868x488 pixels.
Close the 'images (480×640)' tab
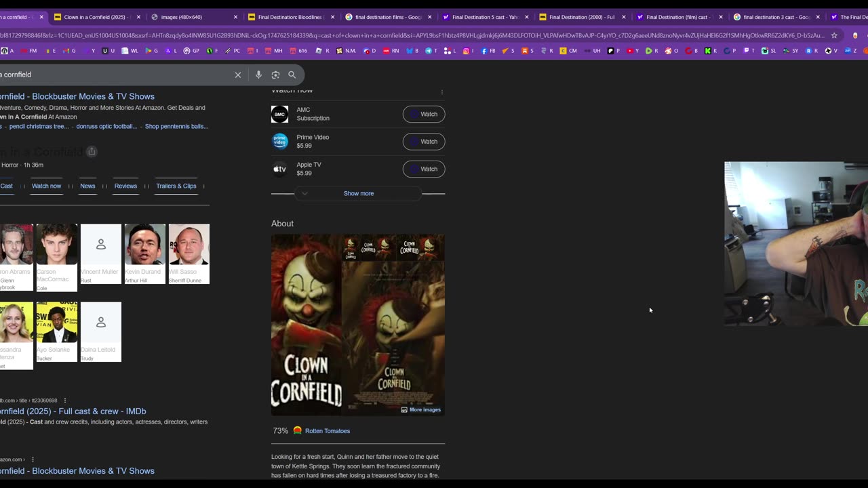coord(235,17)
